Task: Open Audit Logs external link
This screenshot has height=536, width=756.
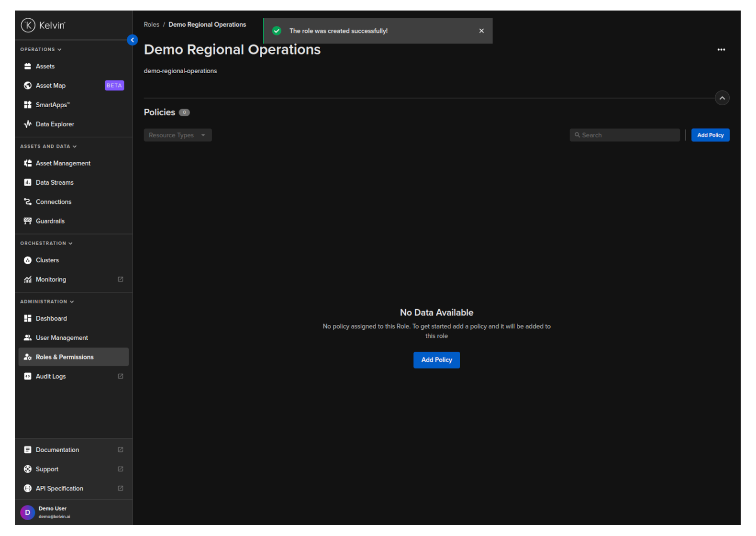Action: [x=120, y=377]
